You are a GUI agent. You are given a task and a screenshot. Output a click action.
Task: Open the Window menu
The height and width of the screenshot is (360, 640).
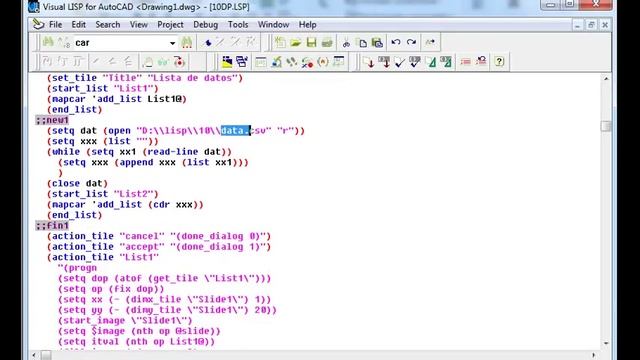273,24
